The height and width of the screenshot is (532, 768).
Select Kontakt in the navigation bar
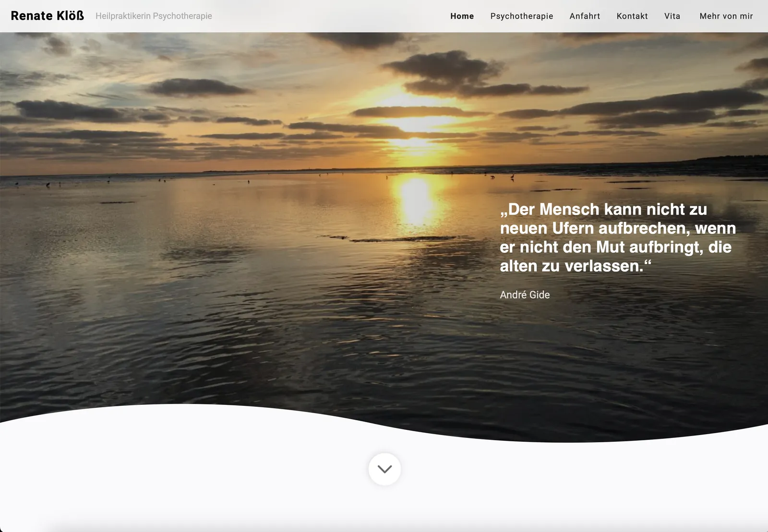point(632,16)
